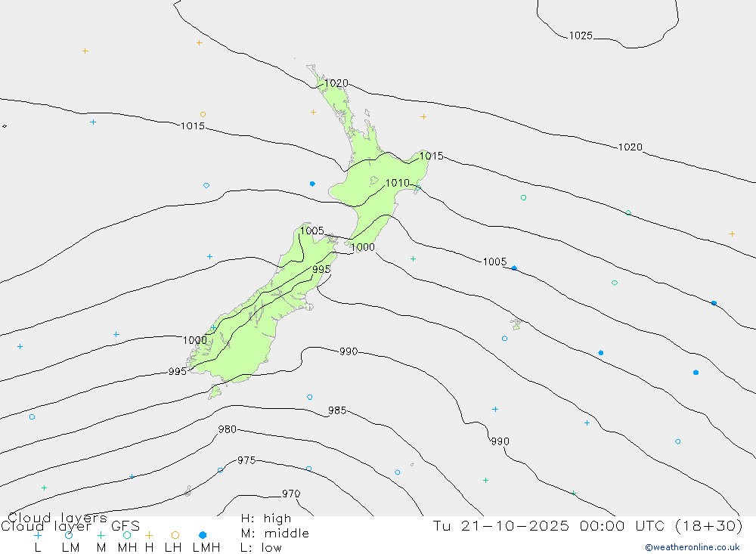Click the 'Cloud layer GFS' title text
The width and height of the screenshot is (756, 554).
coord(70,526)
